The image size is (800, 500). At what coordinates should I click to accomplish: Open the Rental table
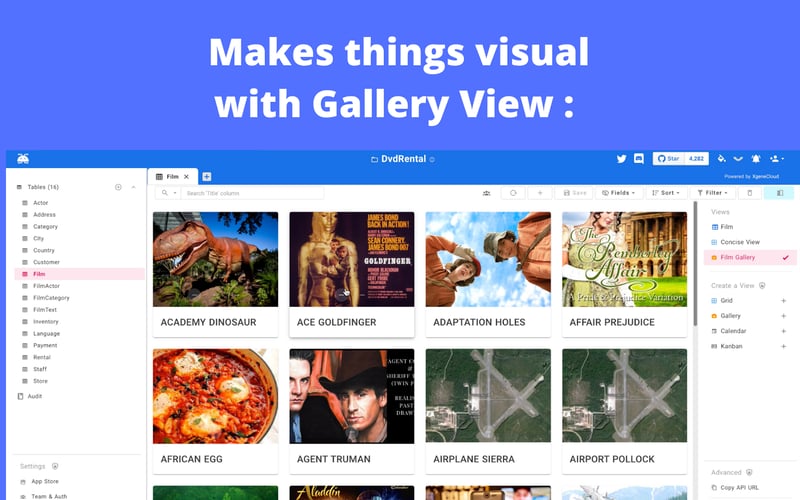coord(41,358)
